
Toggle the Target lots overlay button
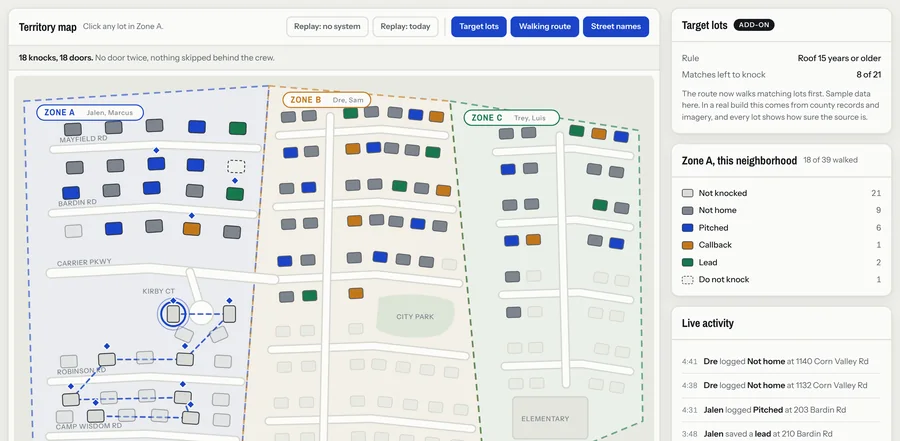(x=479, y=26)
